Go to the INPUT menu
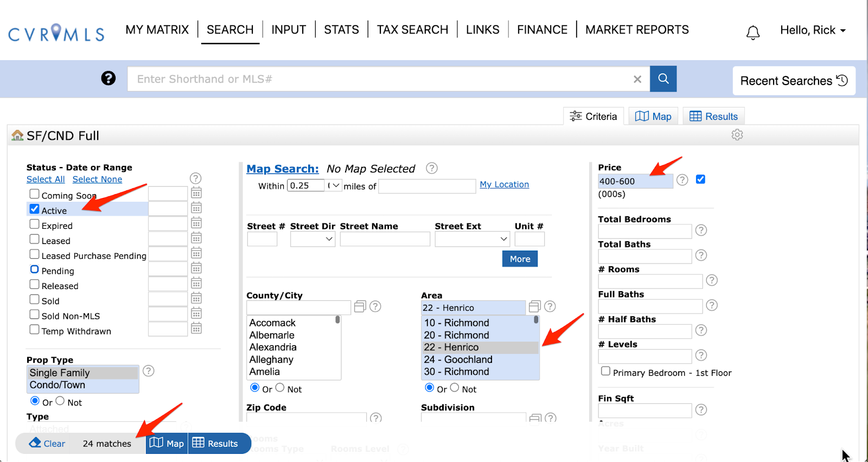This screenshot has height=462, width=868. pos(289,30)
